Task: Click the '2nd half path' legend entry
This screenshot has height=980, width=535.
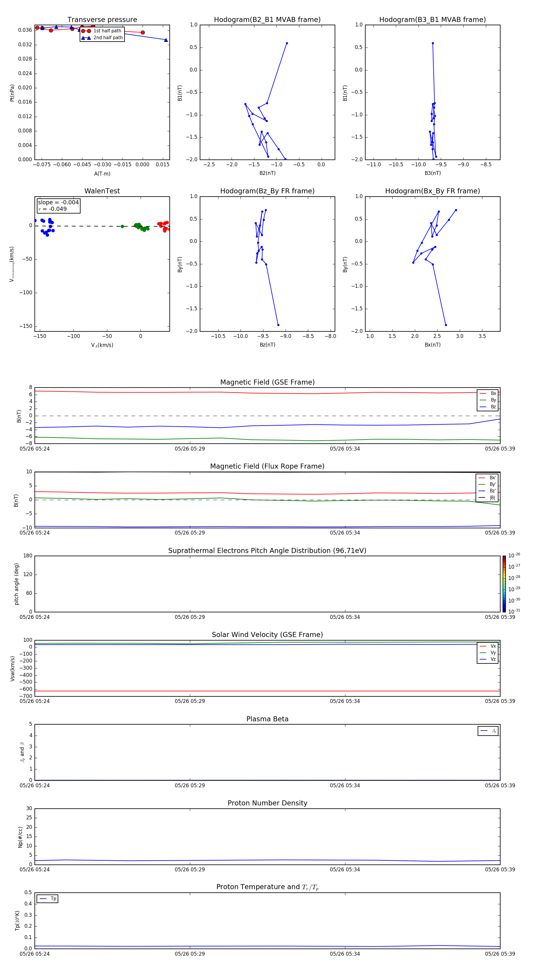Action: click(102, 38)
